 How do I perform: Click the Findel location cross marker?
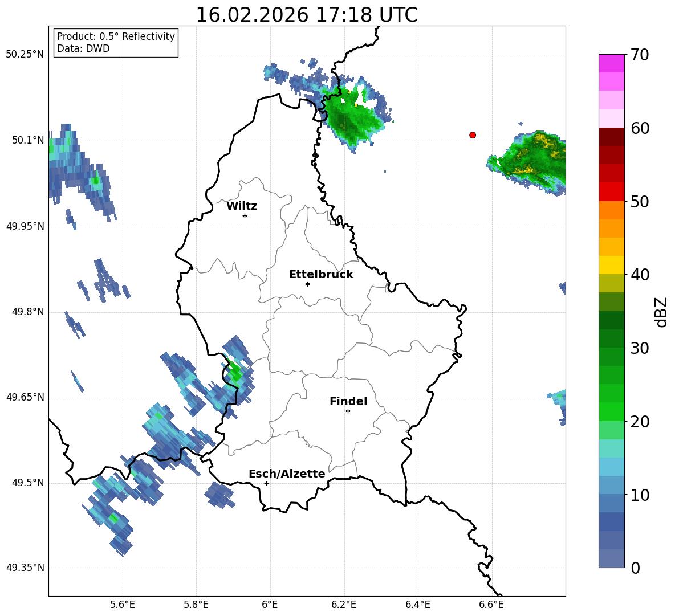tap(348, 411)
